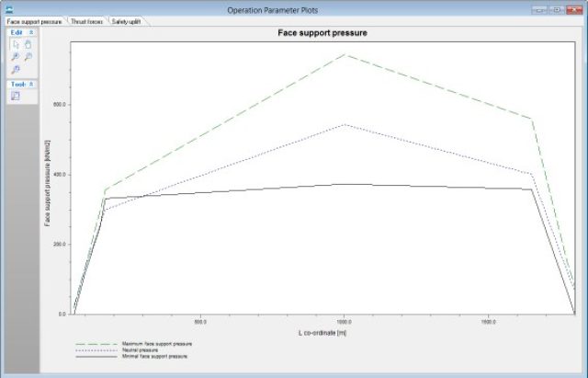
Task: Switch to the Face support pressure tab
Action: (34, 22)
